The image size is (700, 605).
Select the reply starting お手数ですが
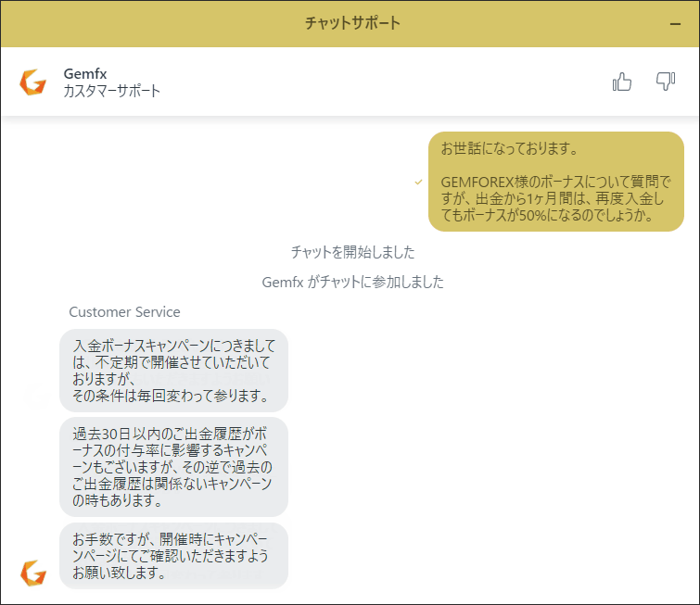173,556
